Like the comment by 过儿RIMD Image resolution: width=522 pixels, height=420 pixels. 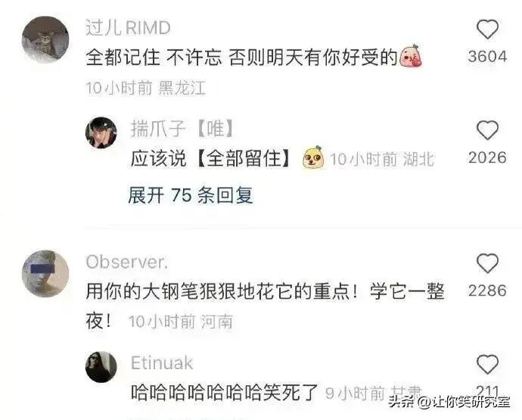[487, 30]
